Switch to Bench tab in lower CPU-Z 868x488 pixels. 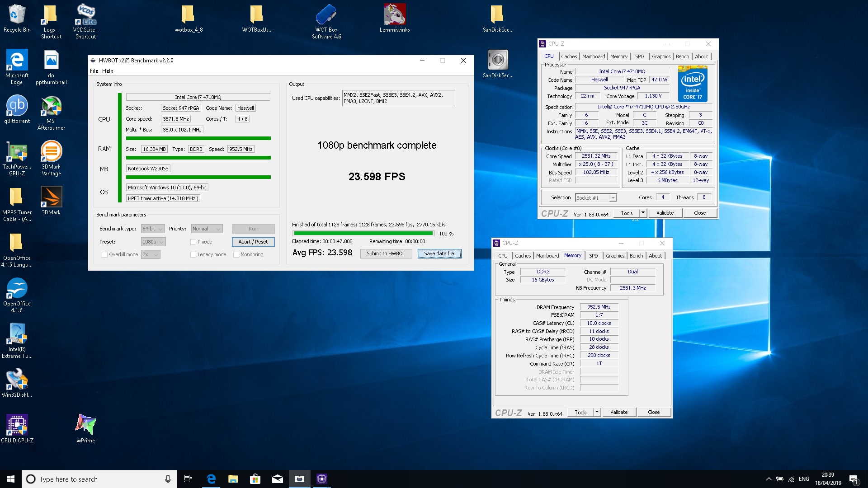coord(636,256)
